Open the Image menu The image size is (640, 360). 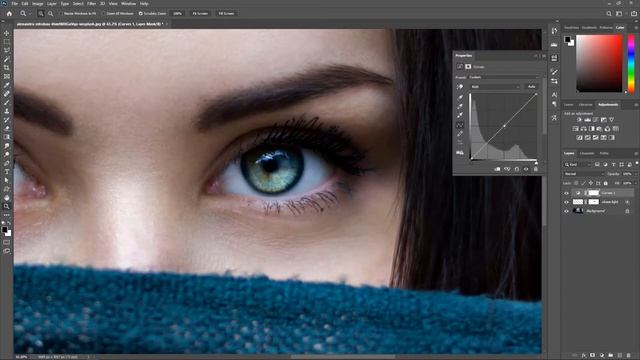click(x=38, y=4)
